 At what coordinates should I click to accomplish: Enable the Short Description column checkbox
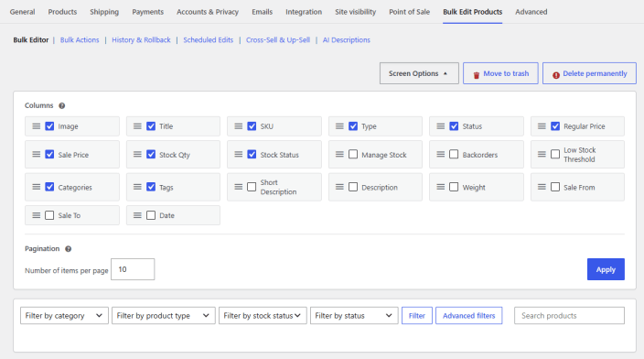coord(252,187)
